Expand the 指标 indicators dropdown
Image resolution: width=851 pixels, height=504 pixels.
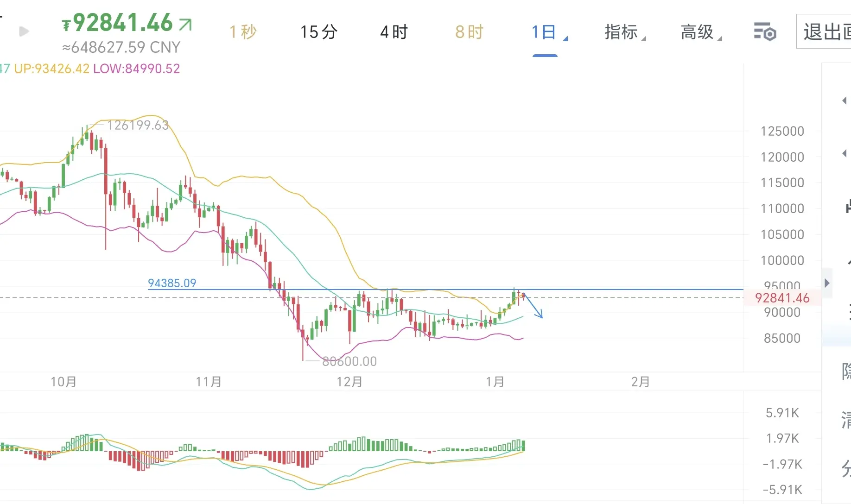tap(625, 32)
